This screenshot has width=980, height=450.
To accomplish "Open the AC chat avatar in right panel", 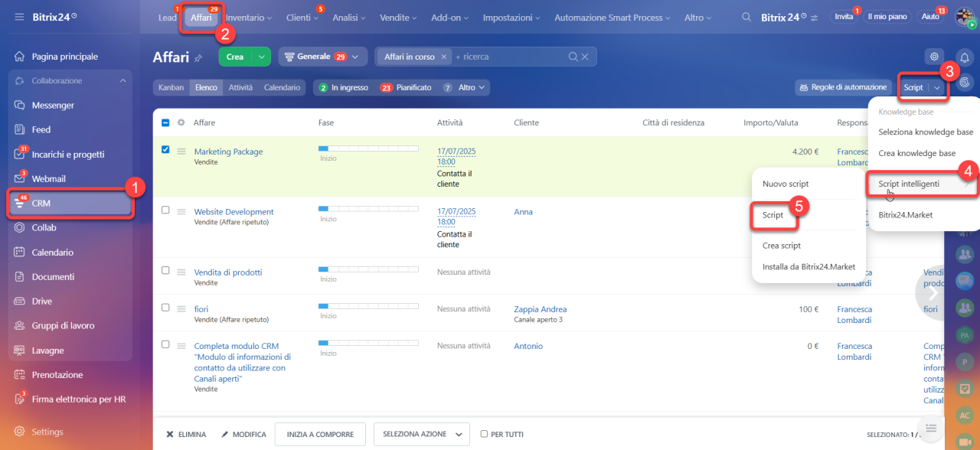I will (x=965, y=415).
